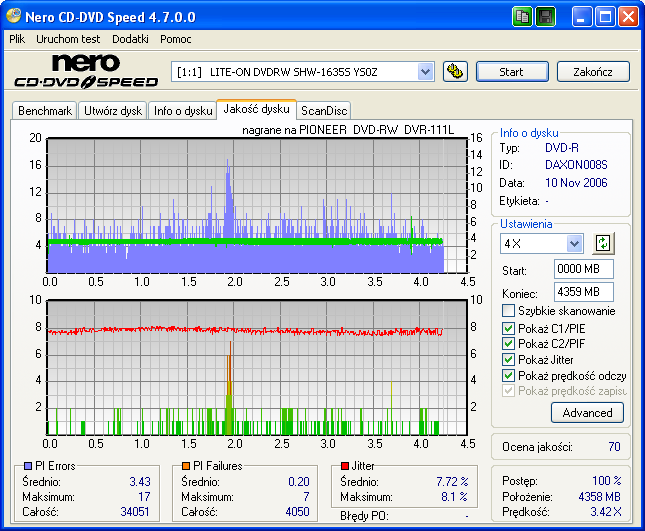The width and height of the screenshot is (645, 531).
Task: Open the Uruchom test menu
Action: pyautogui.click(x=68, y=39)
